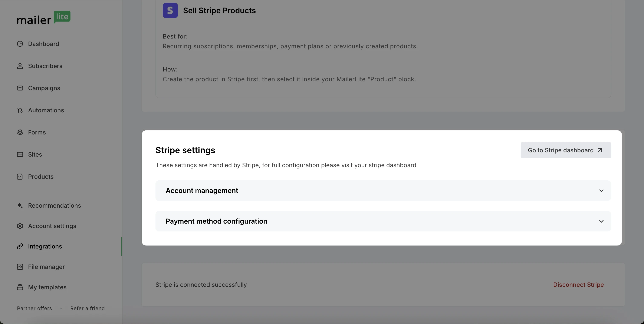Screen dimensions: 644x324
Task: Click the Forms stacked layers icon
Action: (x=20, y=132)
